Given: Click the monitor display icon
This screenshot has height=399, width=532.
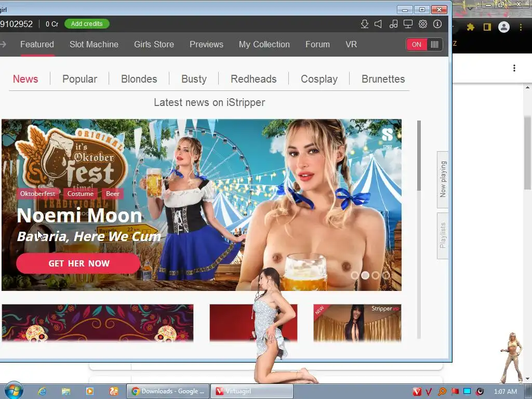Looking at the screenshot, I should pos(408,24).
